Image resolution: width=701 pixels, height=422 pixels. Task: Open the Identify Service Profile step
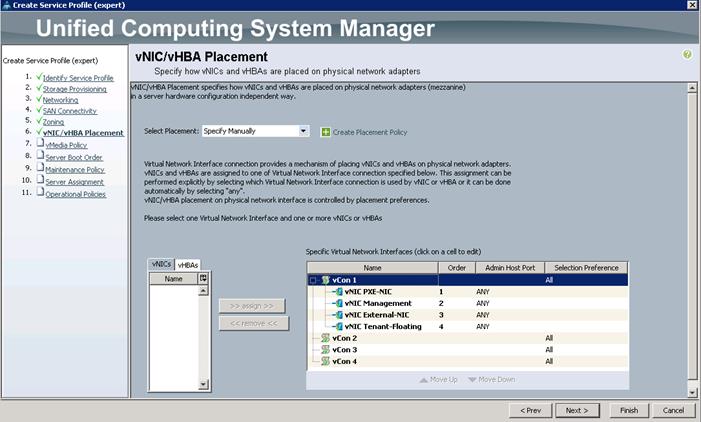[x=78, y=78]
